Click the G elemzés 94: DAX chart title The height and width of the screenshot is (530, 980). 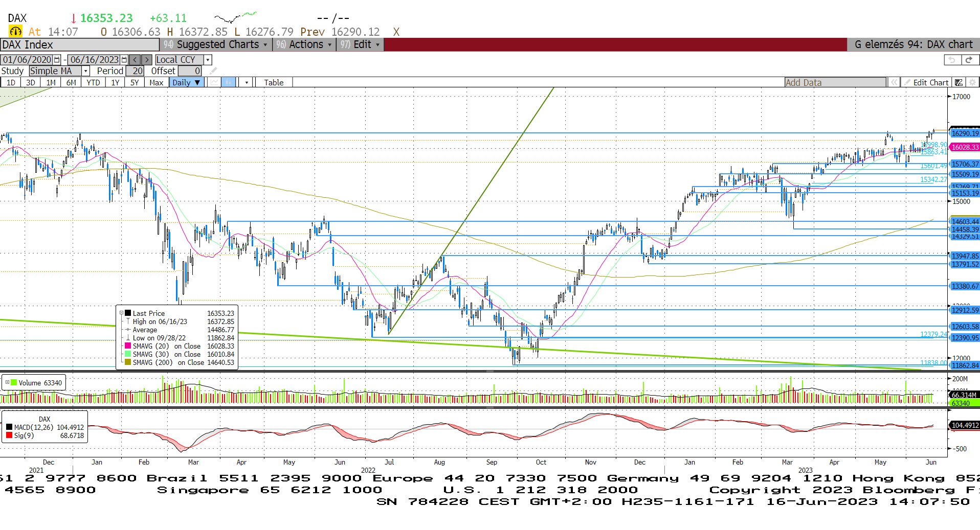(914, 44)
